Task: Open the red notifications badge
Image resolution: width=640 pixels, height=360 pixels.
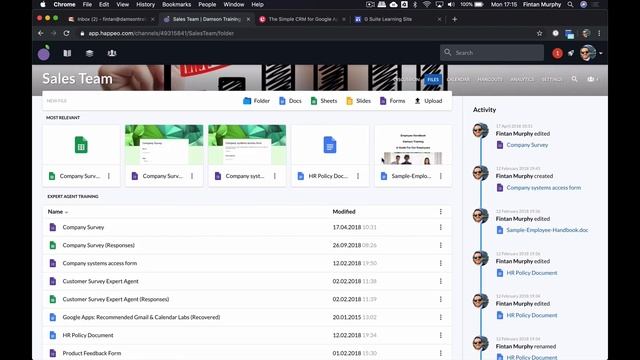Action: [x=557, y=53]
